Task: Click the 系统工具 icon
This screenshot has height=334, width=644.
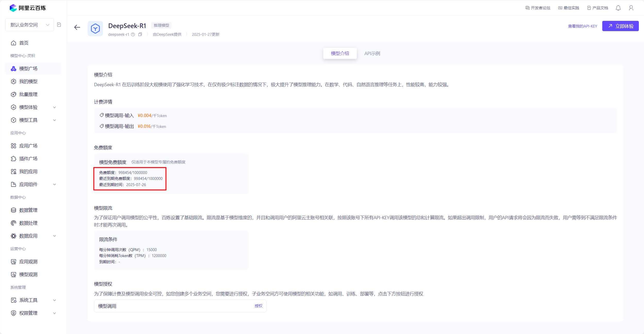Action: pyautogui.click(x=14, y=300)
